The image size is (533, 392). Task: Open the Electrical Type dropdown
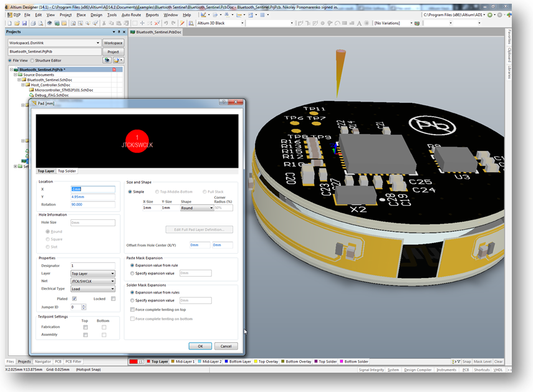click(x=93, y=289)
